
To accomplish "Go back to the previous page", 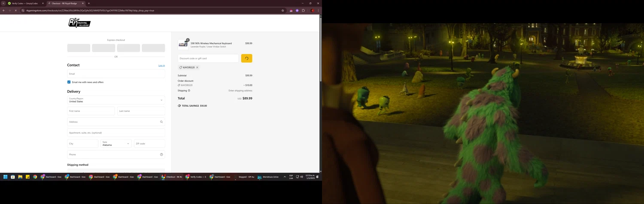I will (4, 10).
